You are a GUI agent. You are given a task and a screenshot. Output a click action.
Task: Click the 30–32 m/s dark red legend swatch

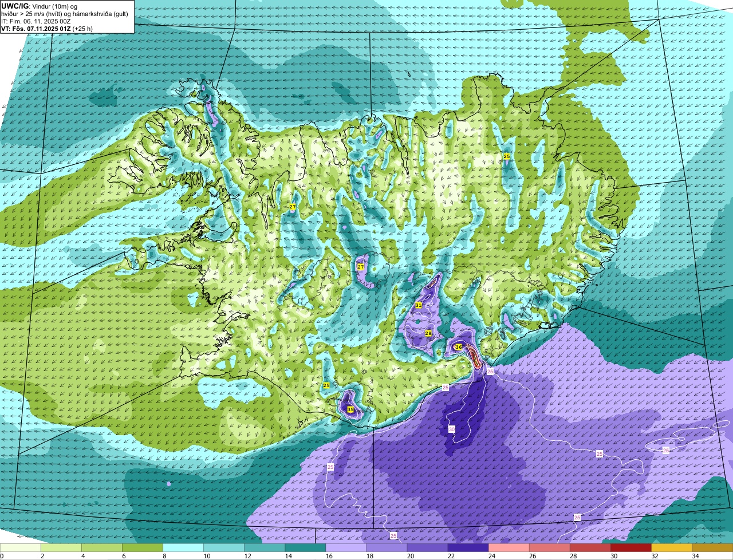tap(630, 548)
